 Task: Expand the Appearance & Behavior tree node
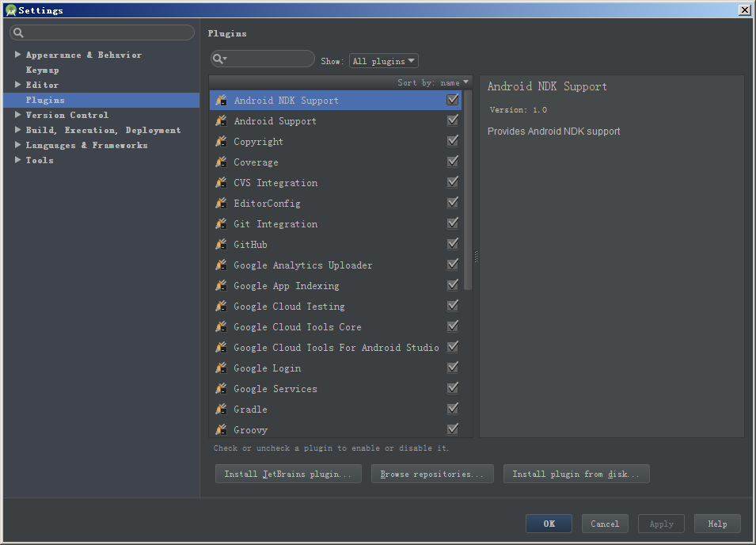(x=18, y=55)
